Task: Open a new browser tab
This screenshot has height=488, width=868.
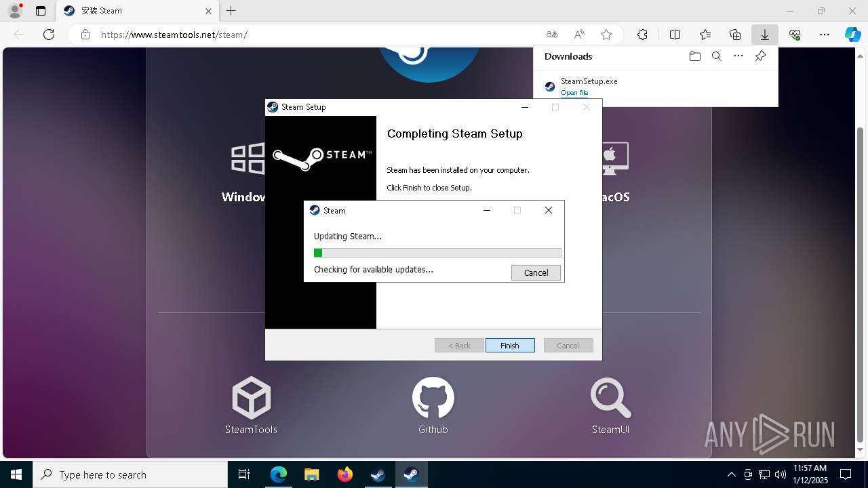Action: coord(231,11)
